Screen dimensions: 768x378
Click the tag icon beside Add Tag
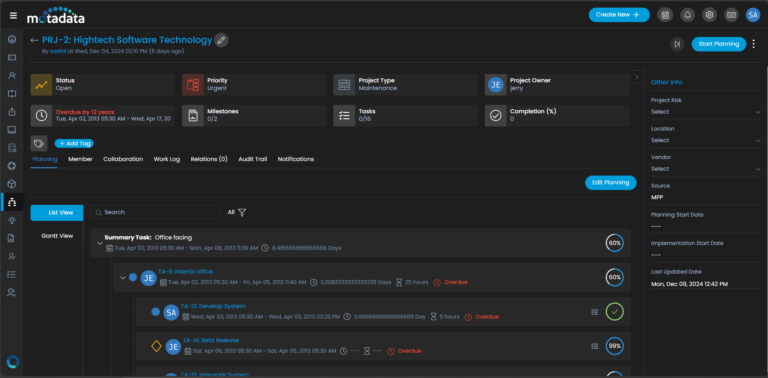[39, 143]
